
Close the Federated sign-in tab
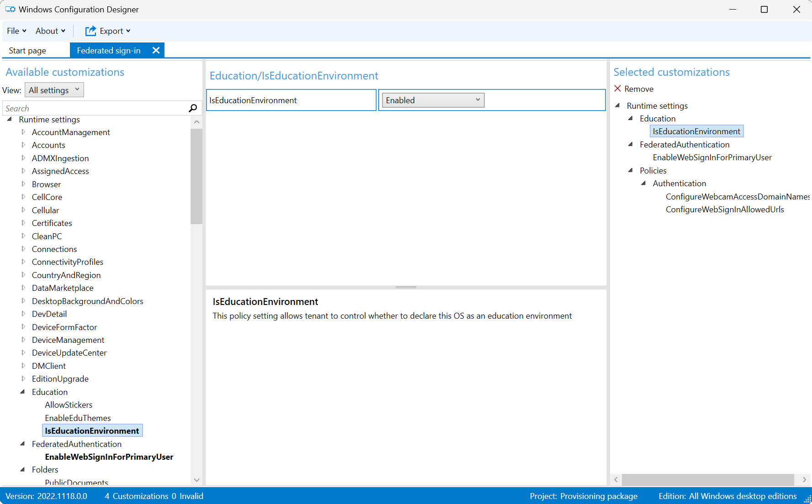point(156,50)
